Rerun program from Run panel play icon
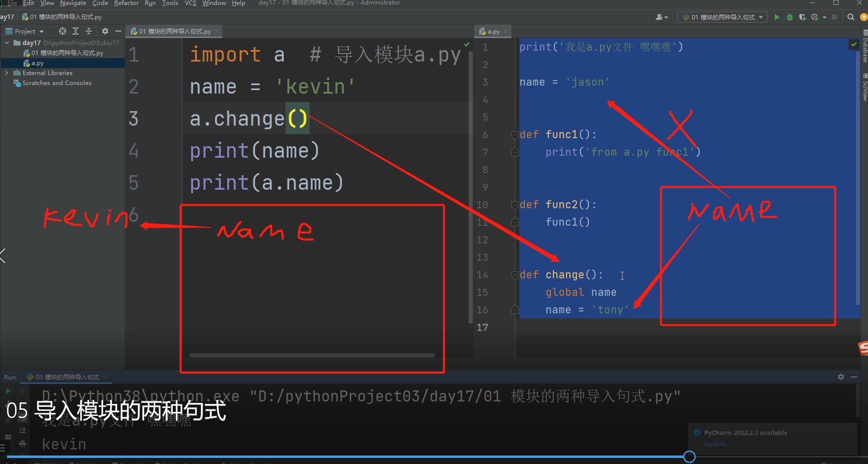Image resolution: width=868 pixels, height=464 pixels. point(8,391)
